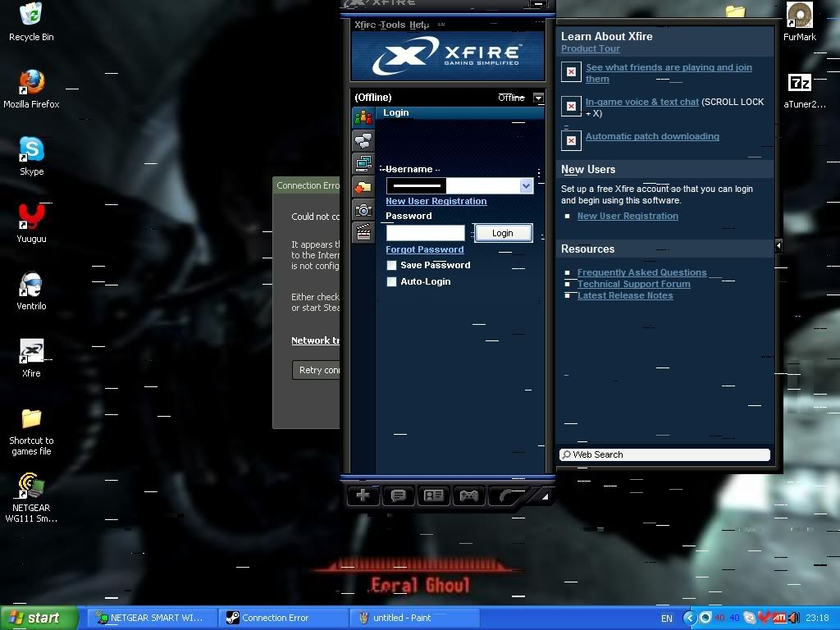This screenshot has width=840, height=630.
Task: Open the New User Registration link
Action: click(x=436, y=201)
